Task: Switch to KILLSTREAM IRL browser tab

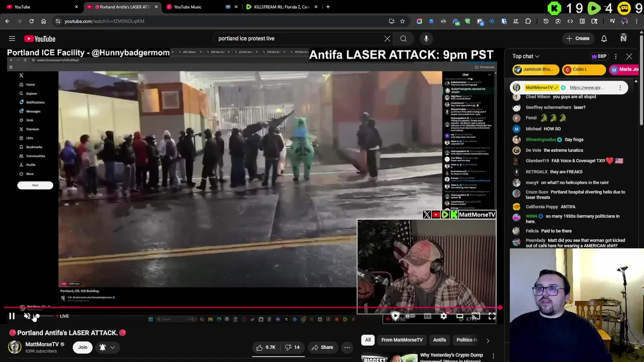Action: pyautogui.click(x=282, y=7)
